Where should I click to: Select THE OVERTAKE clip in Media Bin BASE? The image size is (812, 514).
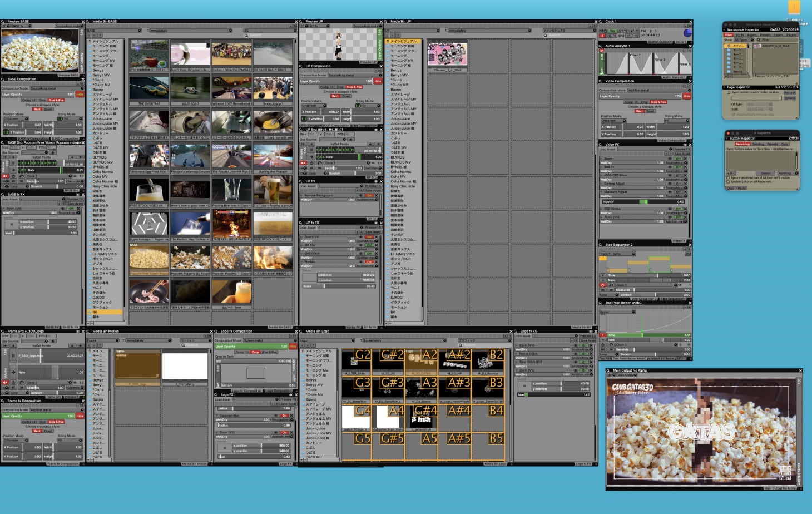pos(149,90)
